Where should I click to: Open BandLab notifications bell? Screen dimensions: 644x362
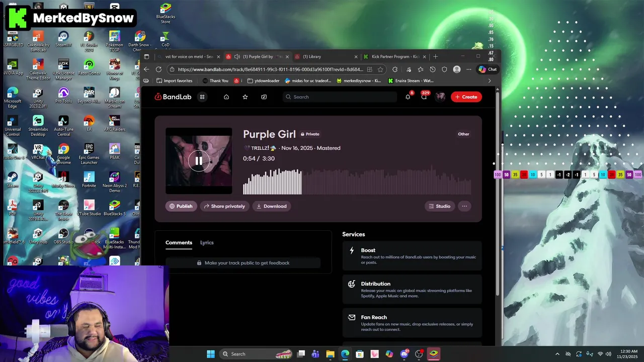pos(408,97)
